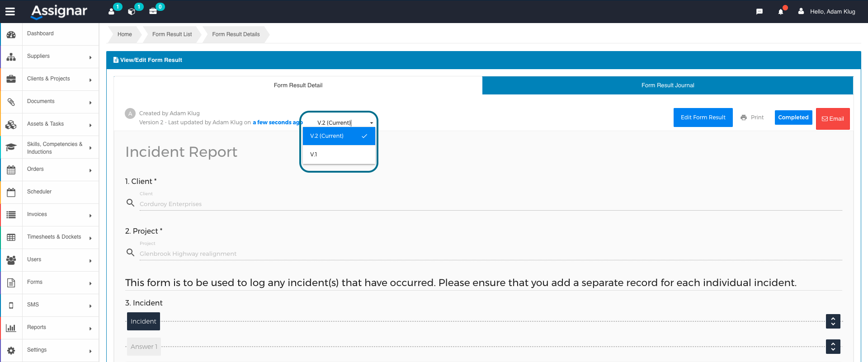Click the Scheduler calendar icon
868x362 pixels.
(11, 193)
